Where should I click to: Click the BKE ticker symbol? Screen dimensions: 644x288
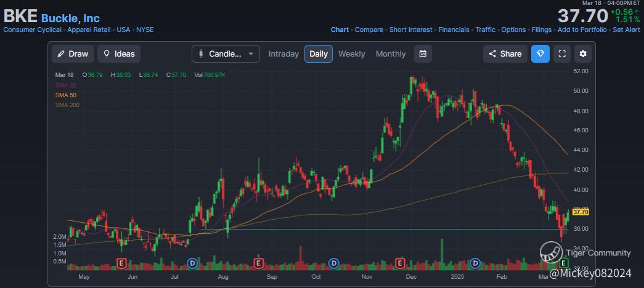(x=20, y=17)
